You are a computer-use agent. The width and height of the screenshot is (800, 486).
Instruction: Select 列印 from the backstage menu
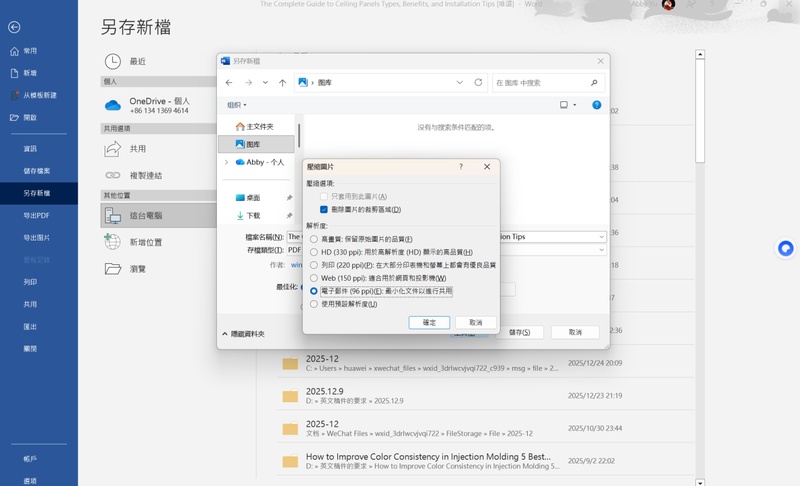click(30, 282)
